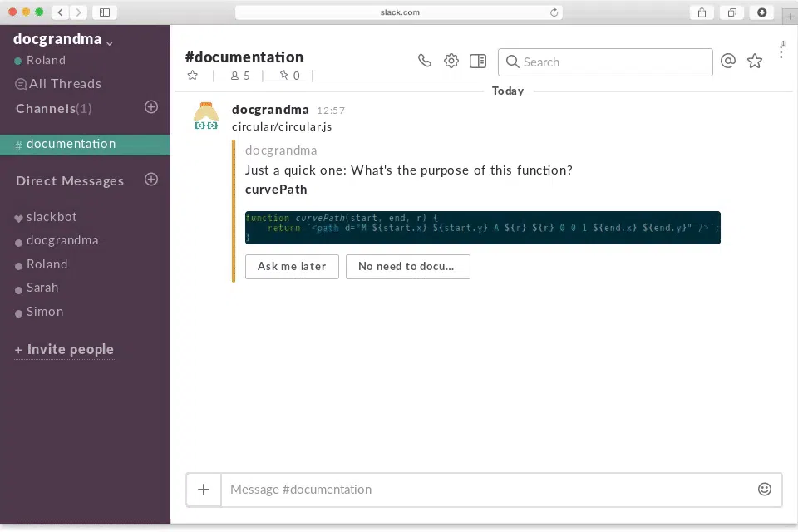
Task: Show mentions with the @ icon
Action: 728,61
